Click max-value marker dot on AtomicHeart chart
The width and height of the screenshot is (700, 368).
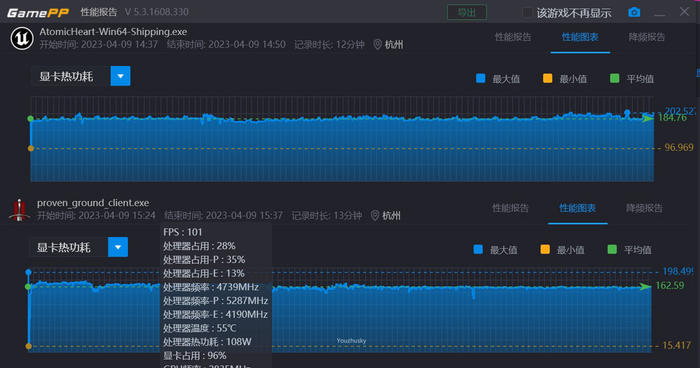tap(627, 113)
